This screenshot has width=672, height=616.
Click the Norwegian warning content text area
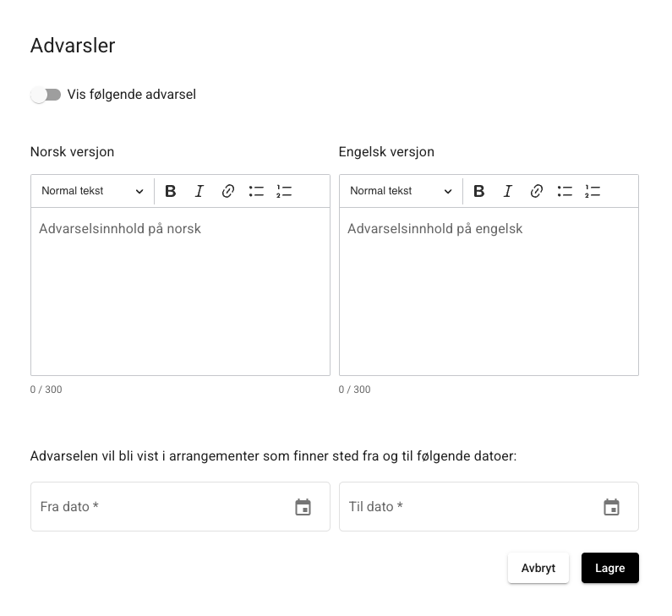180,292
